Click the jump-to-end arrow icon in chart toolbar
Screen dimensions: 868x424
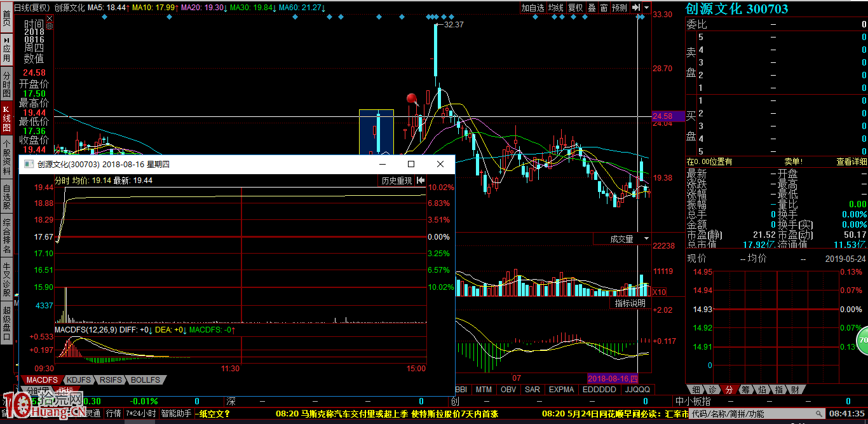(x=636, y=8)
